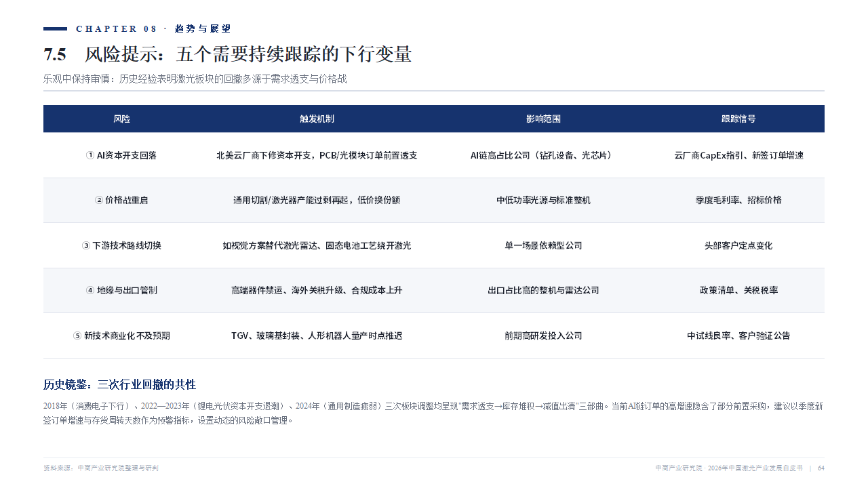868x488 pixels.
Task: Select the cell '④ 地缘与出口管制'
Action: click(x=121, y=290)
